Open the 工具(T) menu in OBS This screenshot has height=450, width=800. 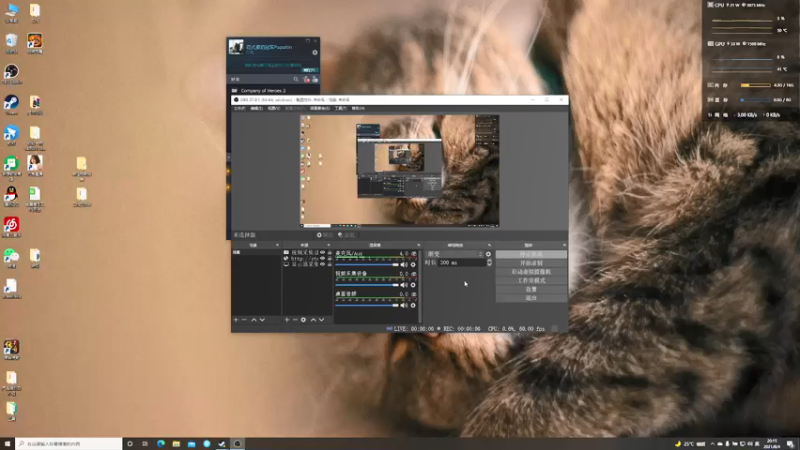[x=341, y=109]
